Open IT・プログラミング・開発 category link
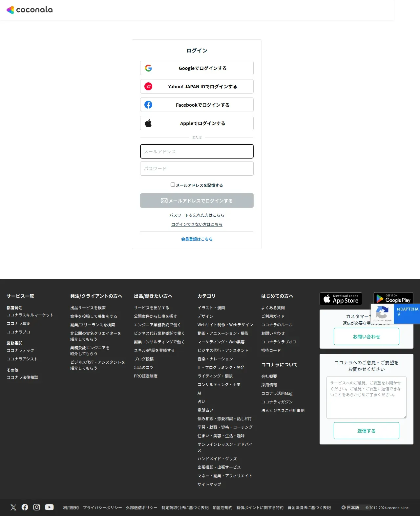The image size is (420, 516). pyautogui.click(x=221, y=368)
